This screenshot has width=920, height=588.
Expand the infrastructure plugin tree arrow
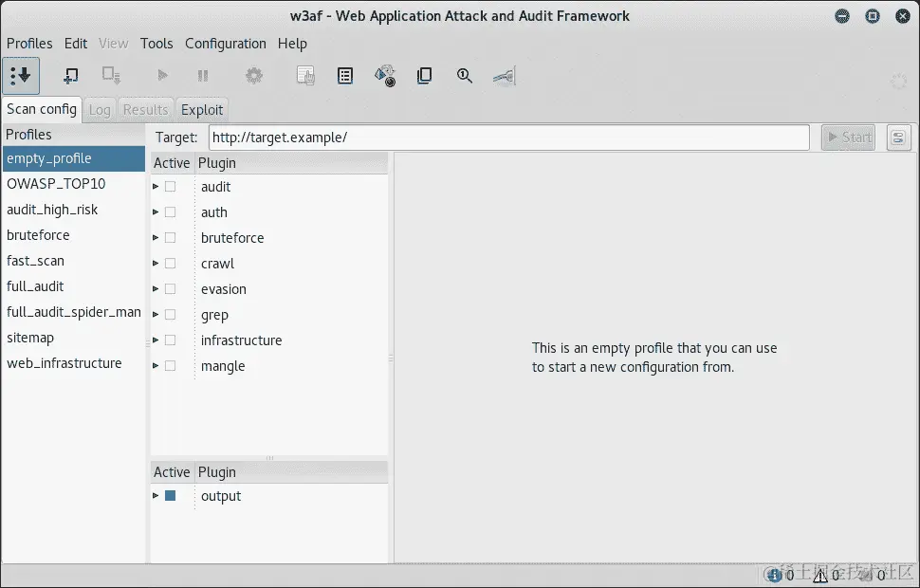(x=156, y=340)
